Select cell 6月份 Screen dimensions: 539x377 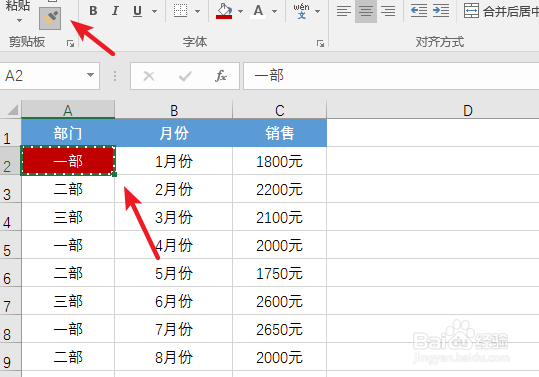click(x=174, y=301)
